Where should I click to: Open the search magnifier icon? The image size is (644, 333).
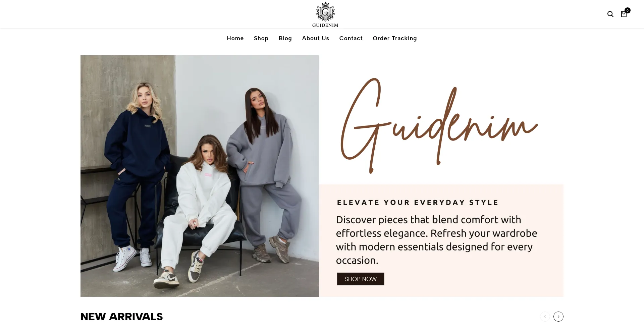(x=610, y=14)
